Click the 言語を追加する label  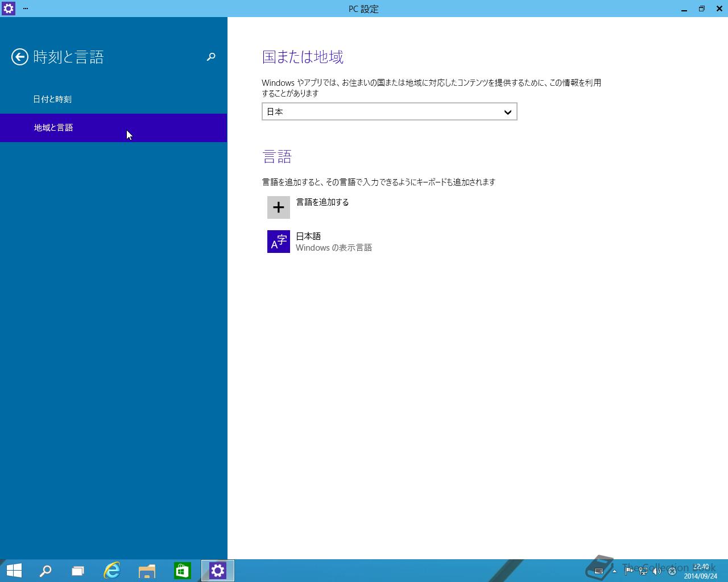point(322,202)
